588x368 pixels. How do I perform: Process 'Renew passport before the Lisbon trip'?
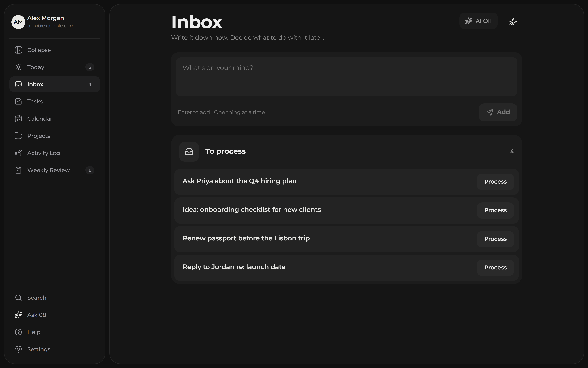(495, 239)
